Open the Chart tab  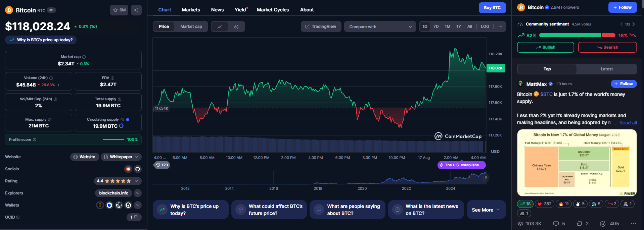pyautogui.click(x=165, y=10)
